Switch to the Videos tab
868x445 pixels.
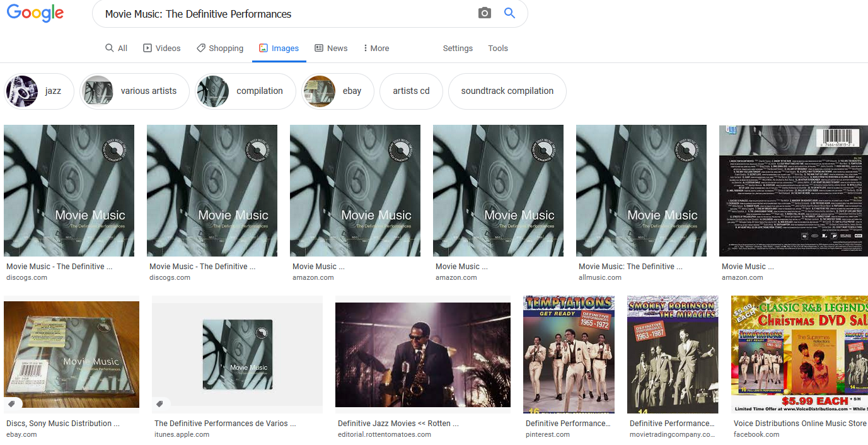pos(162,48)
